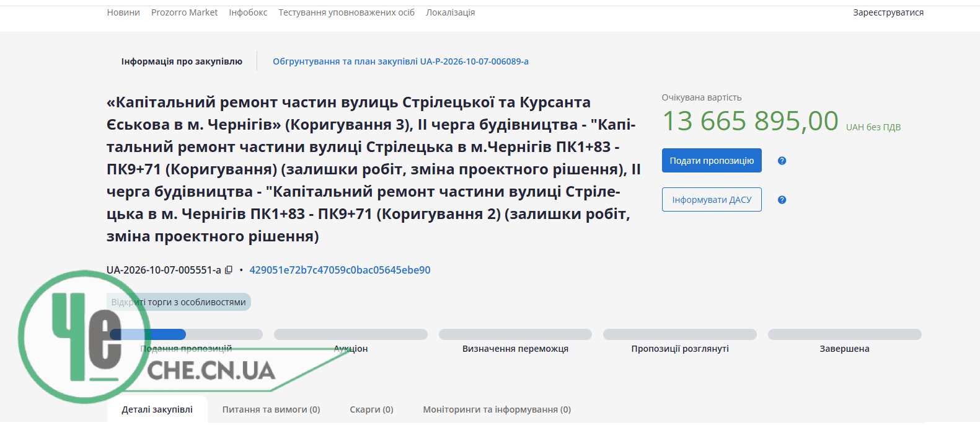Open help icon beside Інформувати ДАСУ
This screenshot has width=980, height=425.
pos(782,200)
